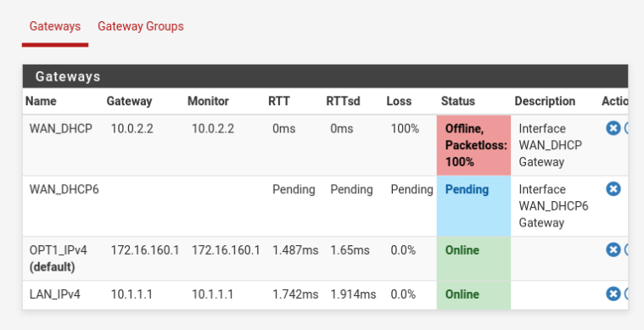
Task: Click the X icon in the LAN_IPv4 row
Action: click(x=613, y=294)
